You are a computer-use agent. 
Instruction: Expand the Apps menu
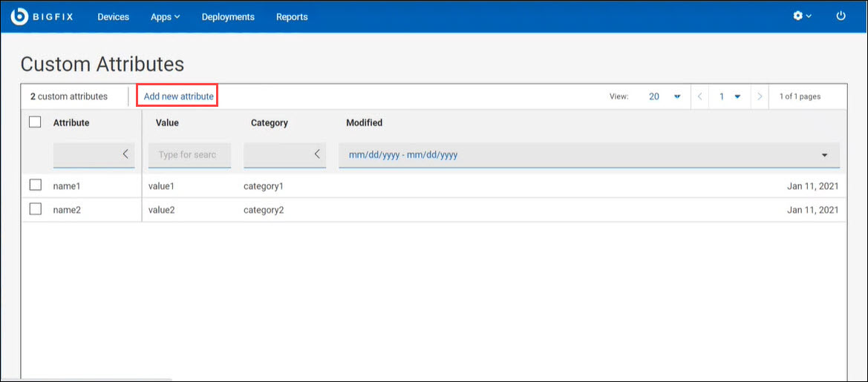pyautogui.click(x=165, y=16)
